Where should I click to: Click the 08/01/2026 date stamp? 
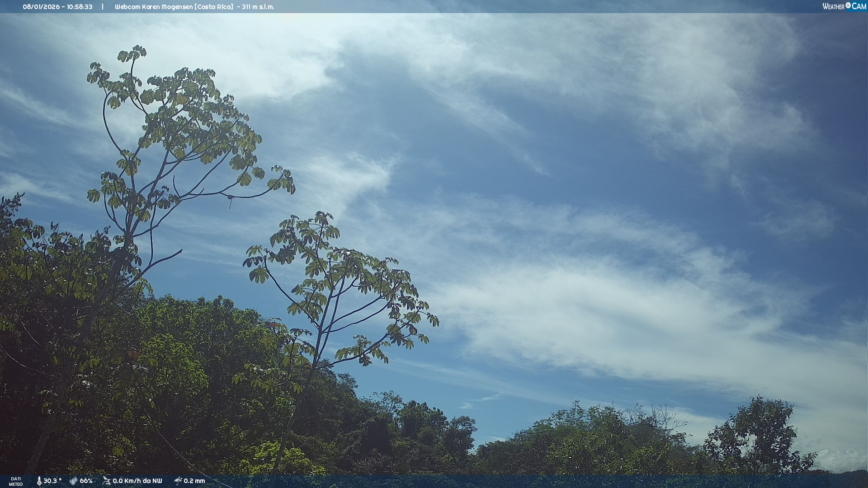(41, 7)
